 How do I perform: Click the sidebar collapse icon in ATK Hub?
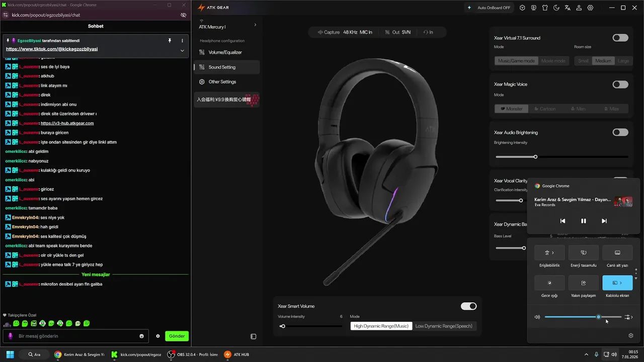(x=254, y=336)
